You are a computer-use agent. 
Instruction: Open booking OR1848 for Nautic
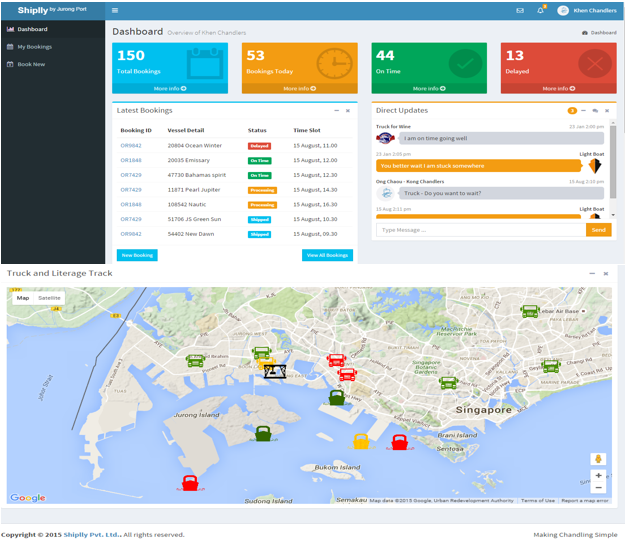tap(131, 205)
